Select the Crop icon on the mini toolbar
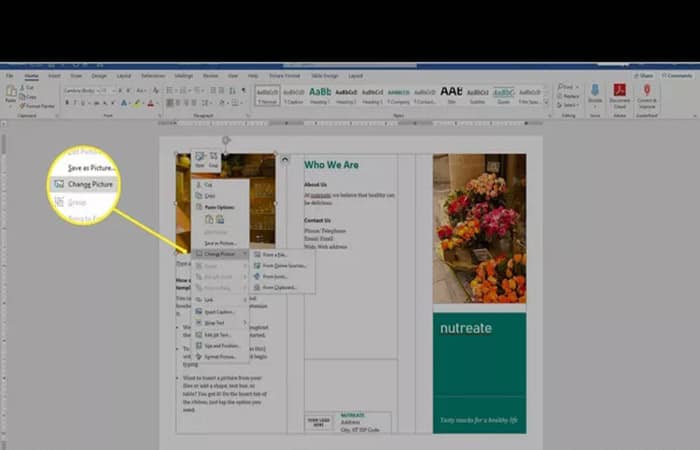Viewport: 700px width, 450px height. coord(213,158)
